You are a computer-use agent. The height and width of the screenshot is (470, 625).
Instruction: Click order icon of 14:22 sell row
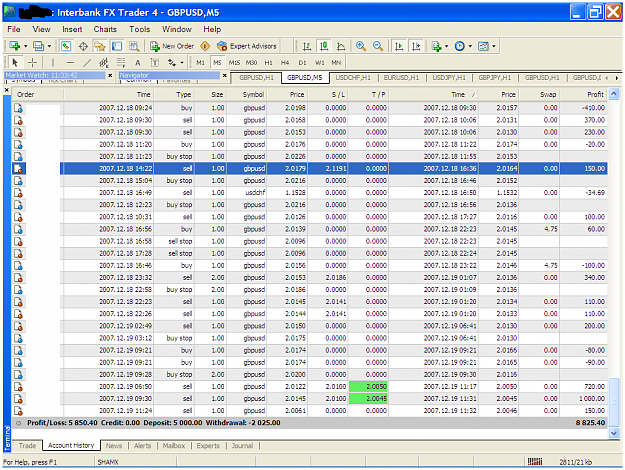coord(18,169)
